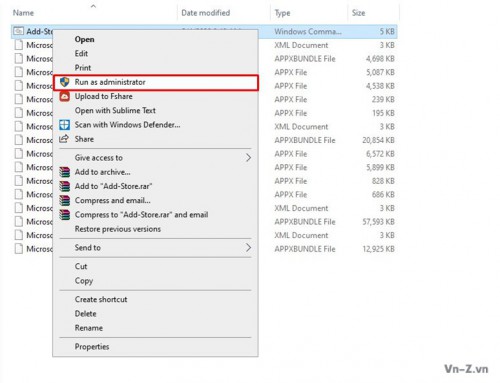Sort by the Type column header

point(282,13)
